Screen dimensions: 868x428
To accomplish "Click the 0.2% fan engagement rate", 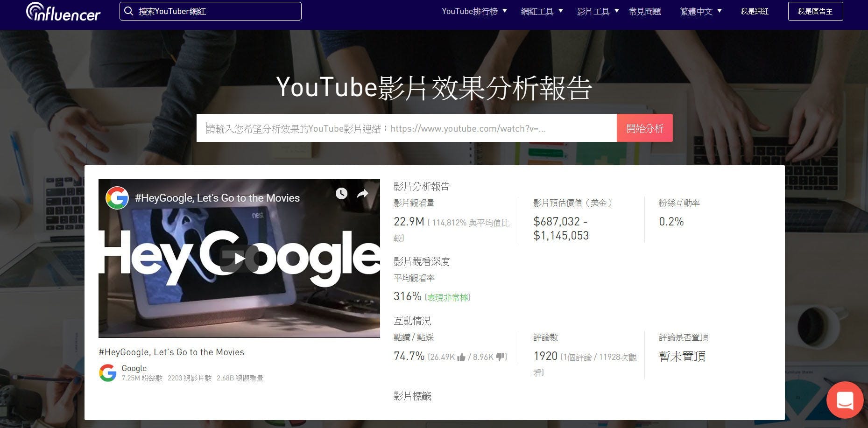I will tap(671, 221).
